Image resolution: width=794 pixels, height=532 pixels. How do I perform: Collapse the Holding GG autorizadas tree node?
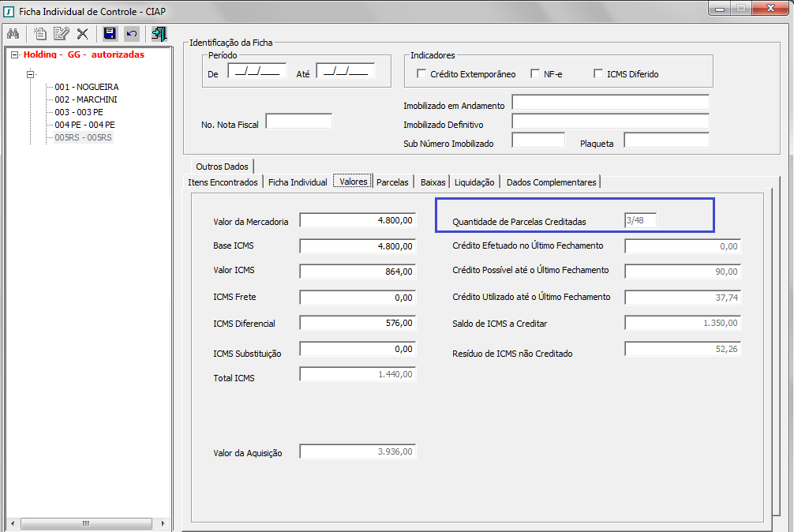[15, 55]
